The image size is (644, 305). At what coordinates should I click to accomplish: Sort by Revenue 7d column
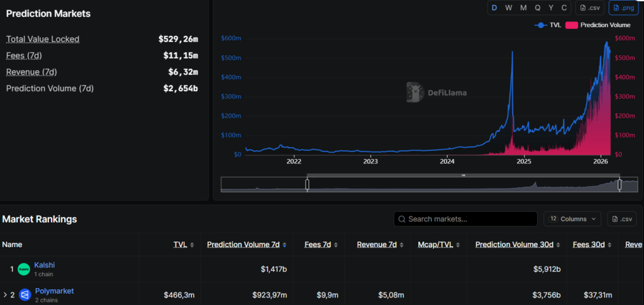coord(380,245)
